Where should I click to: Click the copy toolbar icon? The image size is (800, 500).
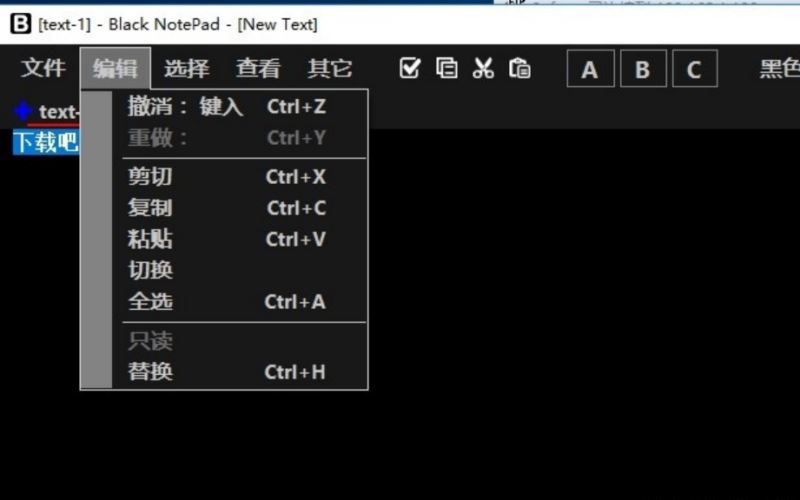click(446, 68)
